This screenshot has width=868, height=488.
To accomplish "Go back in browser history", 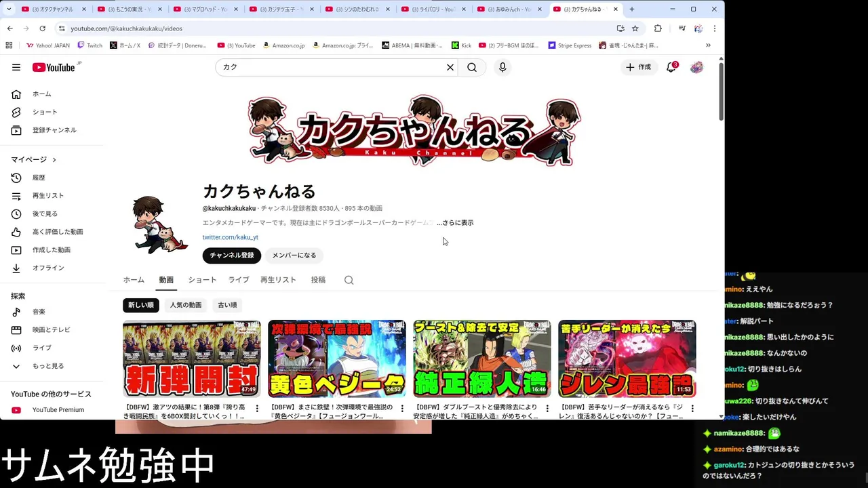I will [10, 28].
